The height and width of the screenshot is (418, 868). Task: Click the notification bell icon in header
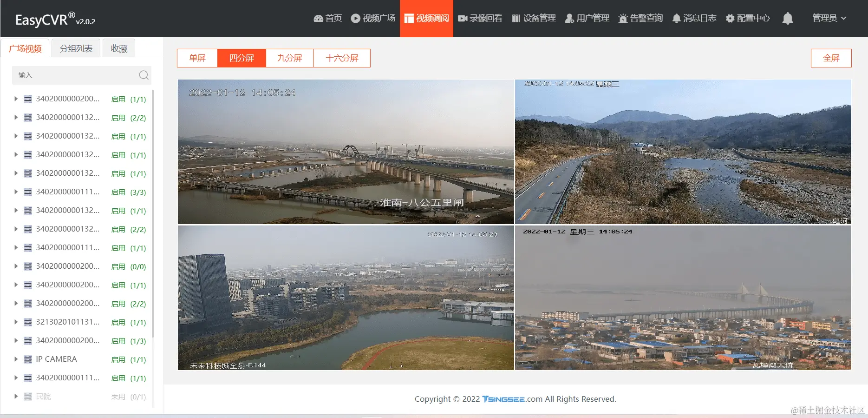(788, 18)
